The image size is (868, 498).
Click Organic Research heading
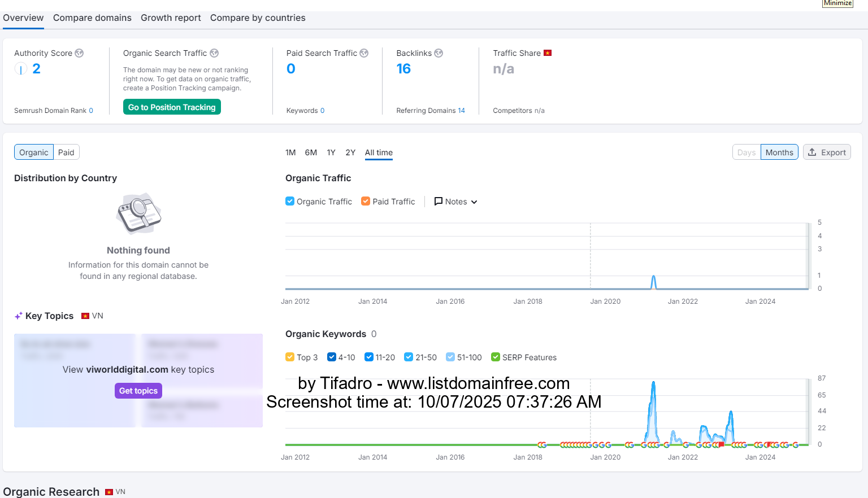51,492
